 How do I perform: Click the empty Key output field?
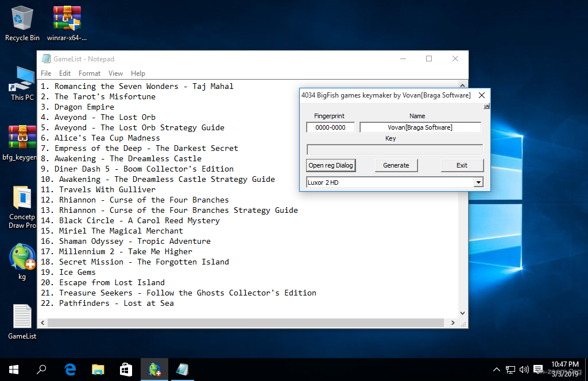[394, 150]
